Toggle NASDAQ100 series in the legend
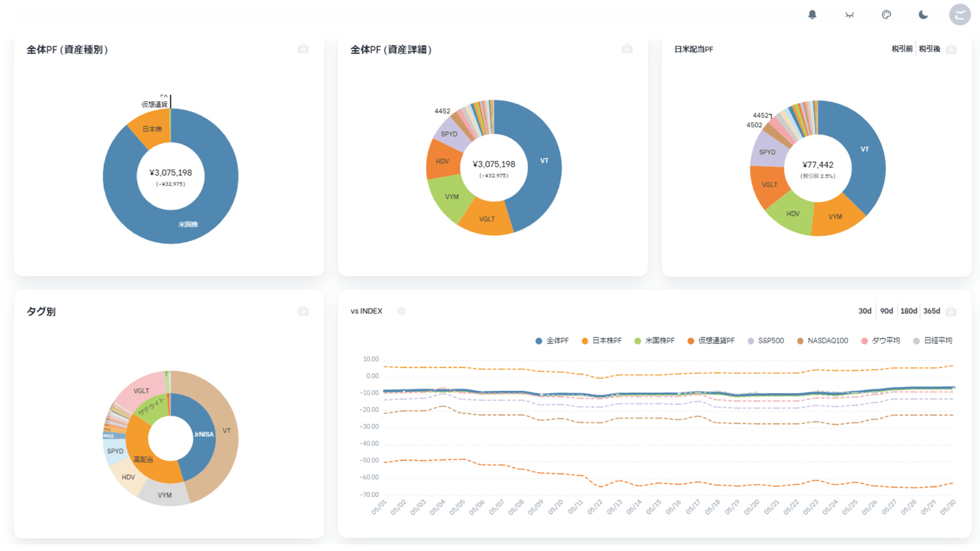The height and width of the screenshot is (551, 980). [x=823, y=341]
